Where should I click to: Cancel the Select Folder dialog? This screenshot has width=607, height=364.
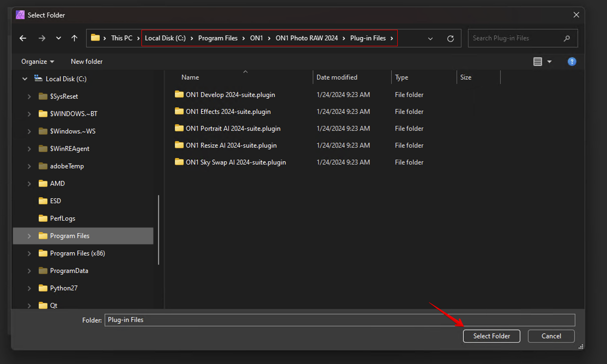click(x=551, y=336)
